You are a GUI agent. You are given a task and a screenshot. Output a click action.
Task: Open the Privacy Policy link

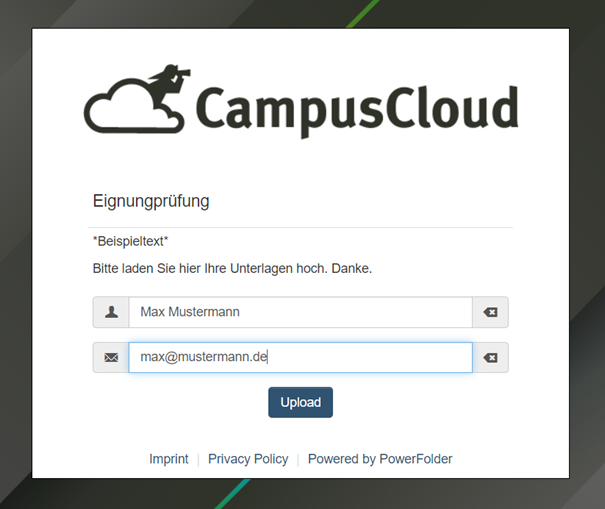[x=248, y=459]
